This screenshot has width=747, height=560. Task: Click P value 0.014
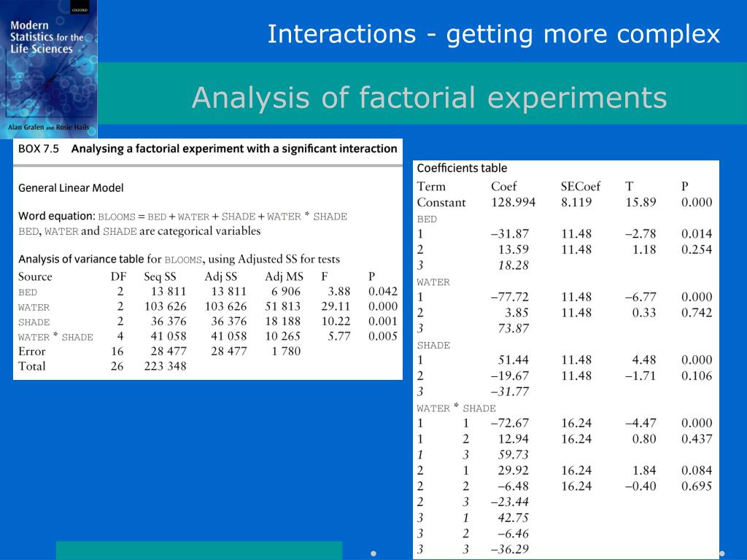click(x=697, y=234)
